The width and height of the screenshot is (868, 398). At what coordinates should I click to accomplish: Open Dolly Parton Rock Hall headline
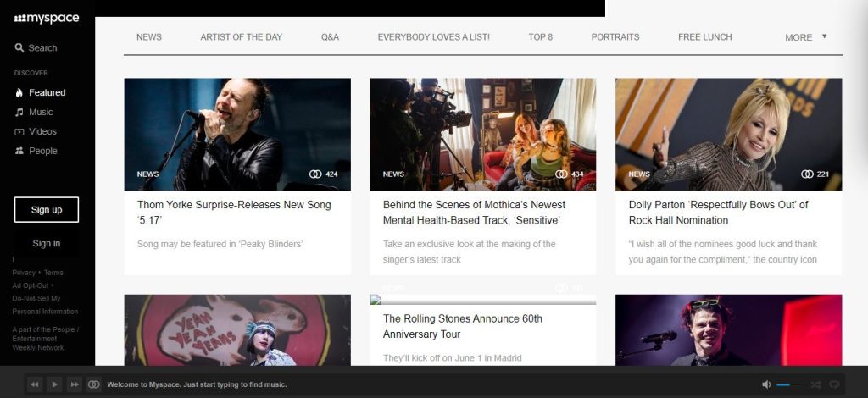[718, 213]
